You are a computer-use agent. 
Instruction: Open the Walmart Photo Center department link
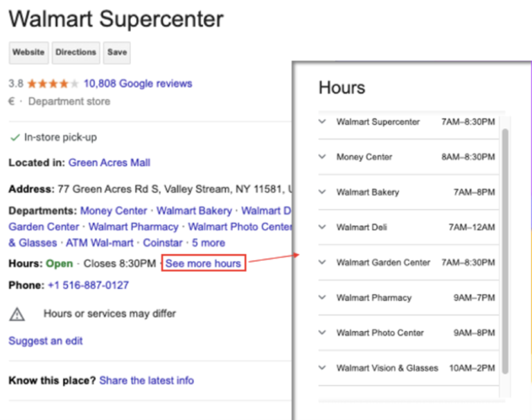240,227
